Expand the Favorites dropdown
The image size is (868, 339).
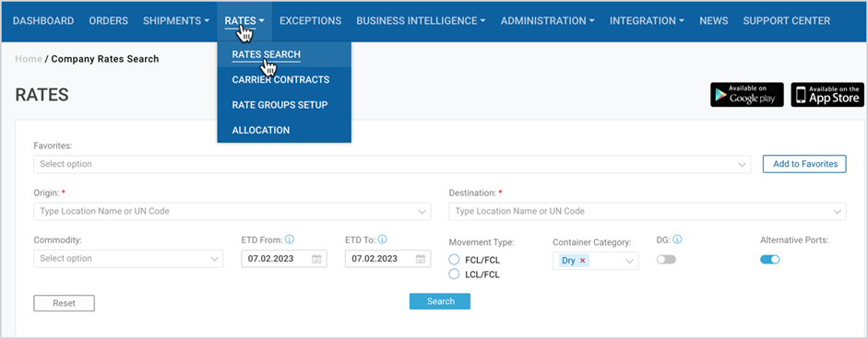pyautogui.click(x=392, y=164)
